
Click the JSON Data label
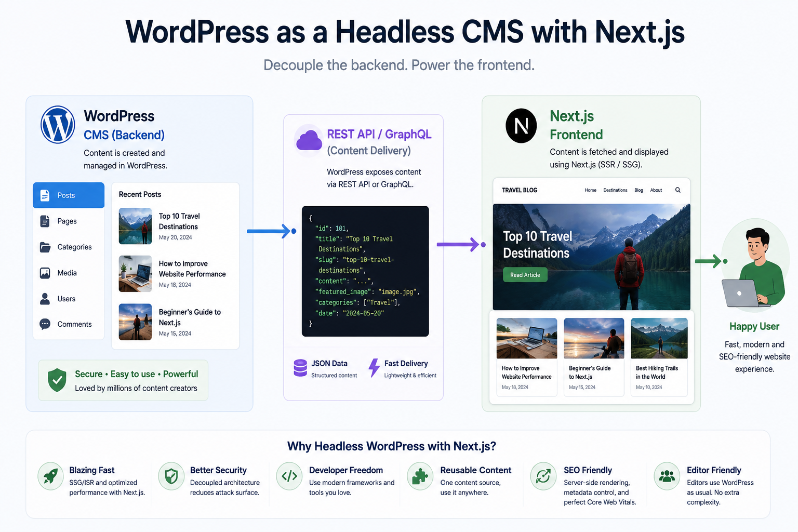pos(329,364)
